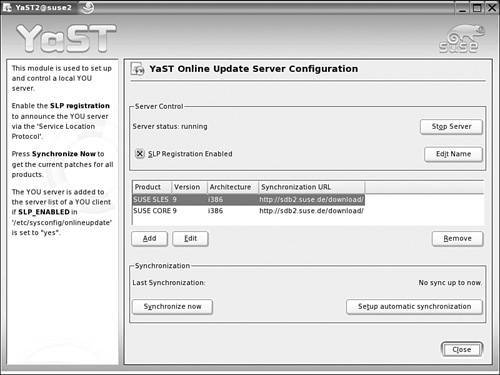The width and height of the screenshot is (500, 375).
Task: Click the round title bar button next to YaST2@suse2
Action: click(x=88, y=8)
